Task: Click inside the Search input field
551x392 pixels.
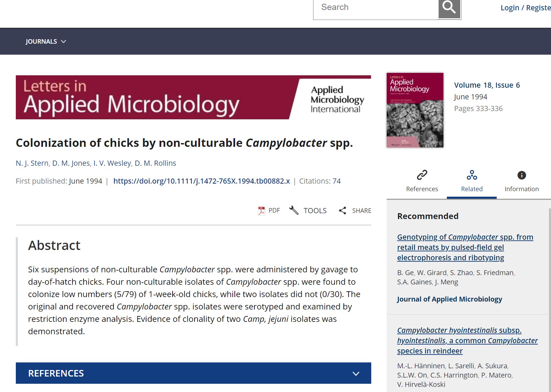Action: point(375,7)
